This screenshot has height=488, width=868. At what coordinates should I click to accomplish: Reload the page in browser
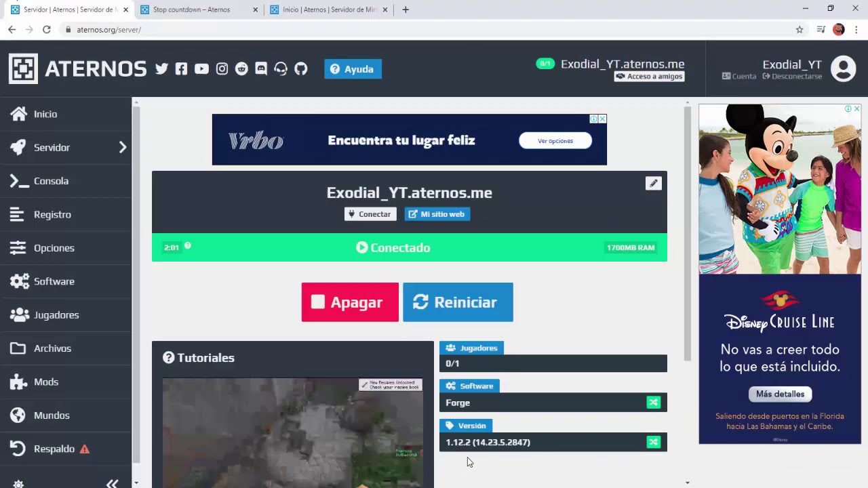[47, 30]
